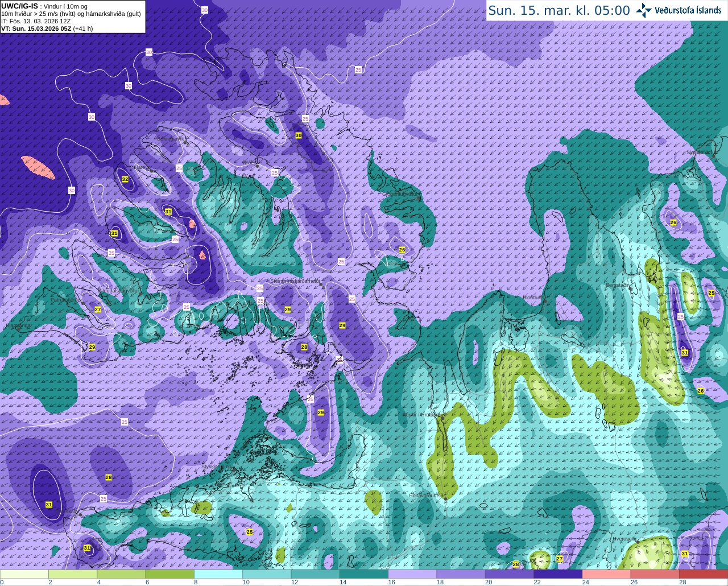Click the Patreksfjörður station label

point(66,299)
